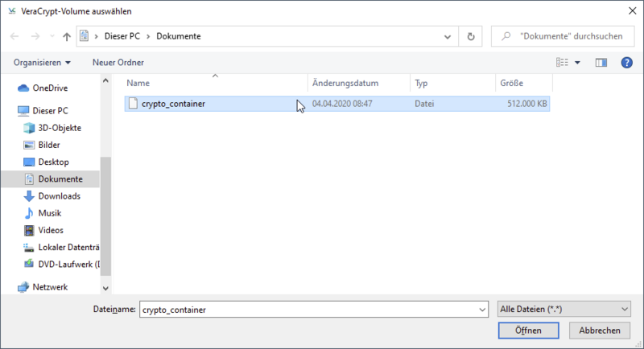Open the Musik folder in sidebar
Screen dimensions: 644x349
(x=49, y=213)
